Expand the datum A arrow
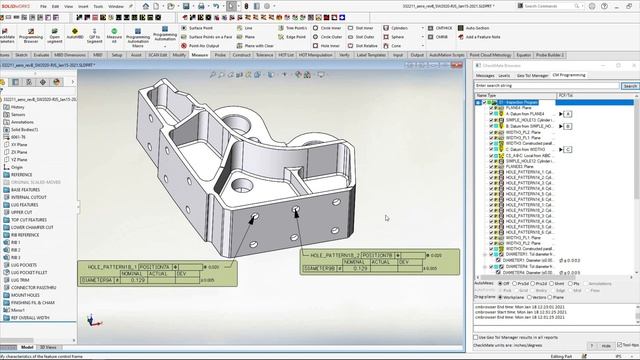640x360 pixels. click(x=561, y=114)
